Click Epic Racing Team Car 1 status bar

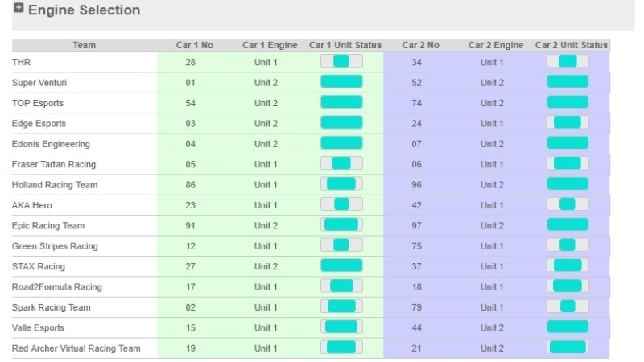pos(341,224)
